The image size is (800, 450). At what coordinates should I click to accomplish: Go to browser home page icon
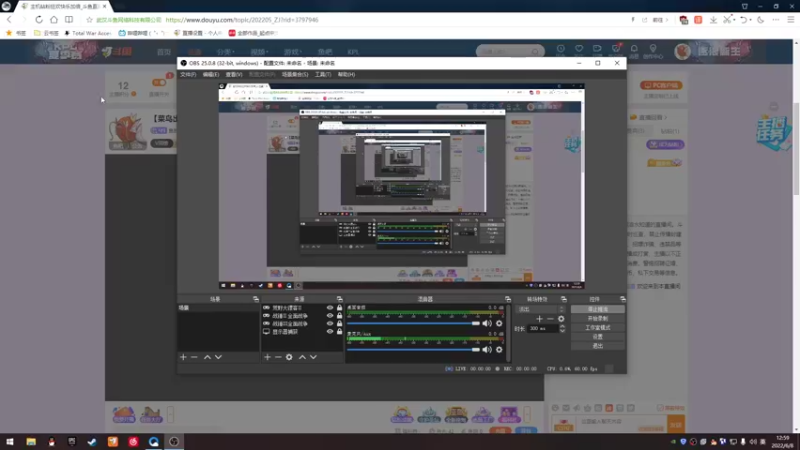click(54, 20)
